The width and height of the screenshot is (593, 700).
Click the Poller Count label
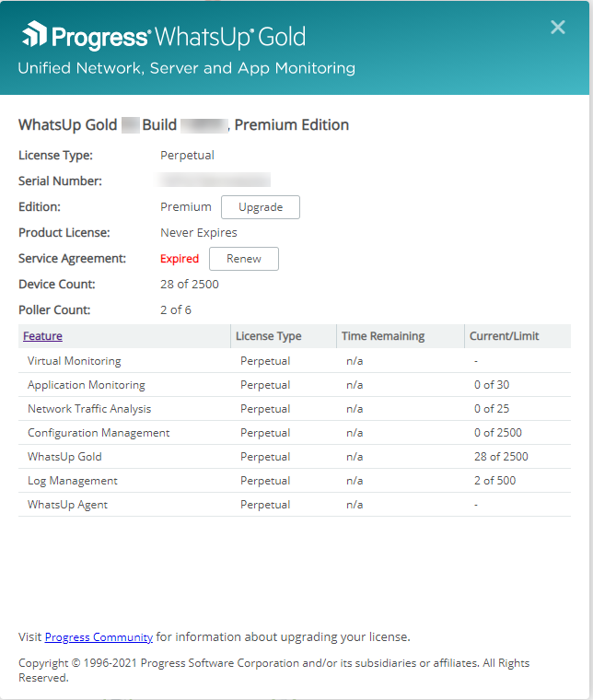54,309
